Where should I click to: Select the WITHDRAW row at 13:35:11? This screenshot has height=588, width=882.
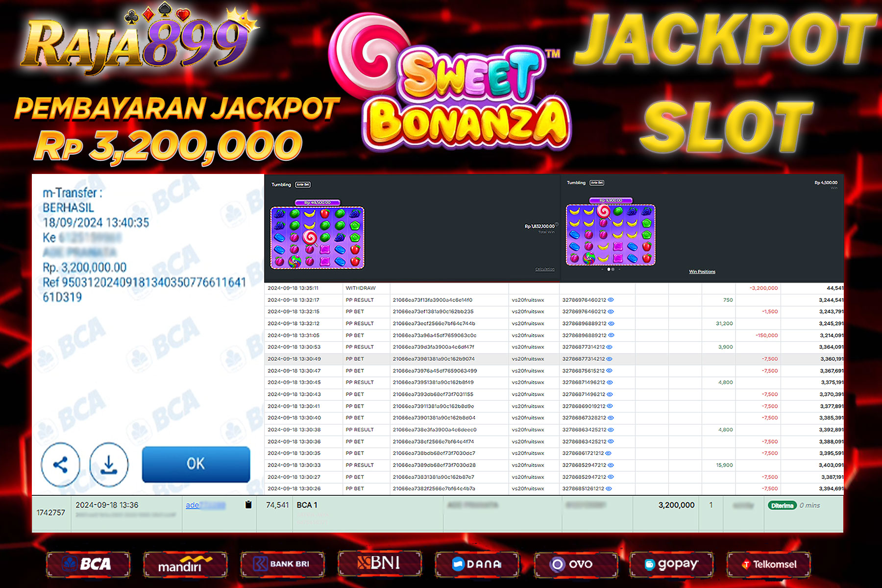[554, 288]
